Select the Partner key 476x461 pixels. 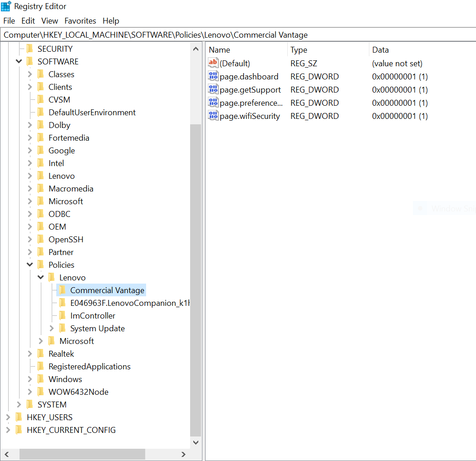click(61, 252)
